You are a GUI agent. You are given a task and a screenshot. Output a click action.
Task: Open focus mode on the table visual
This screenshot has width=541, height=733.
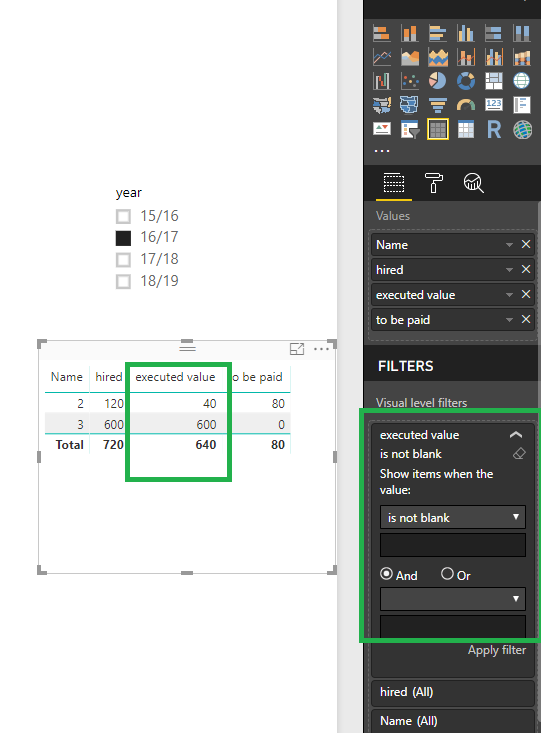click(x=297, y=349)
